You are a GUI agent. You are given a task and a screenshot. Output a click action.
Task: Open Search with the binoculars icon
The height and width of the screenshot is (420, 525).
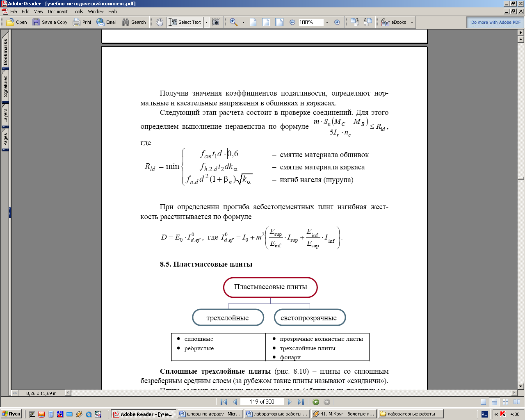click(x=134, y=22)
